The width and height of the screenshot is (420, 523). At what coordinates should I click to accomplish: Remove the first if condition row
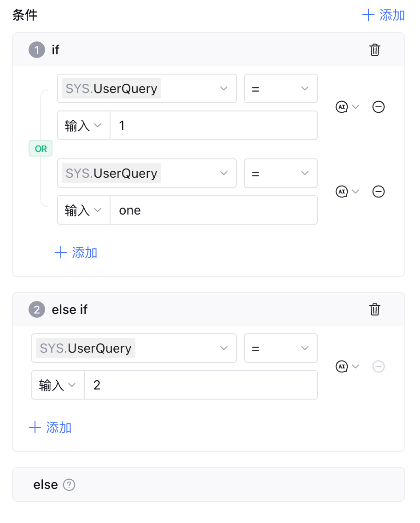(x=379, y=107)
